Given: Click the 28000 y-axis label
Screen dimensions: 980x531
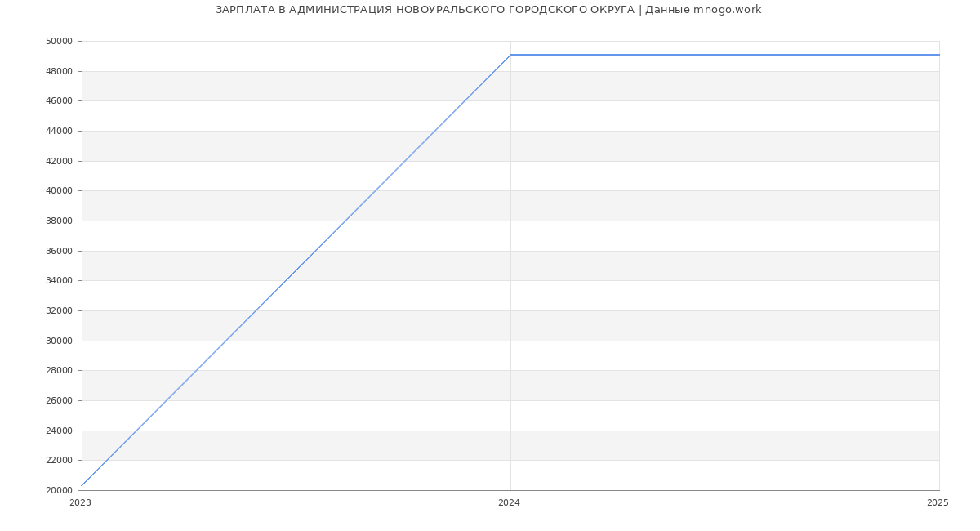Looking at the screenshot, I should 59,370.
